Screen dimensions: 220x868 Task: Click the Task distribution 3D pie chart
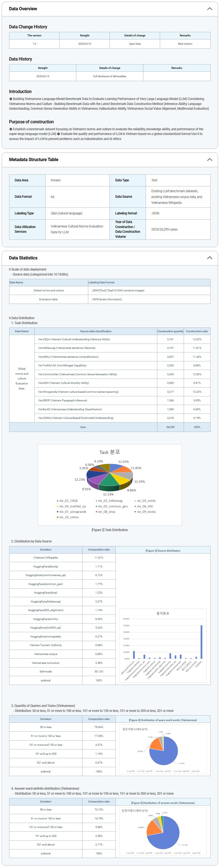tap(110, 478)
